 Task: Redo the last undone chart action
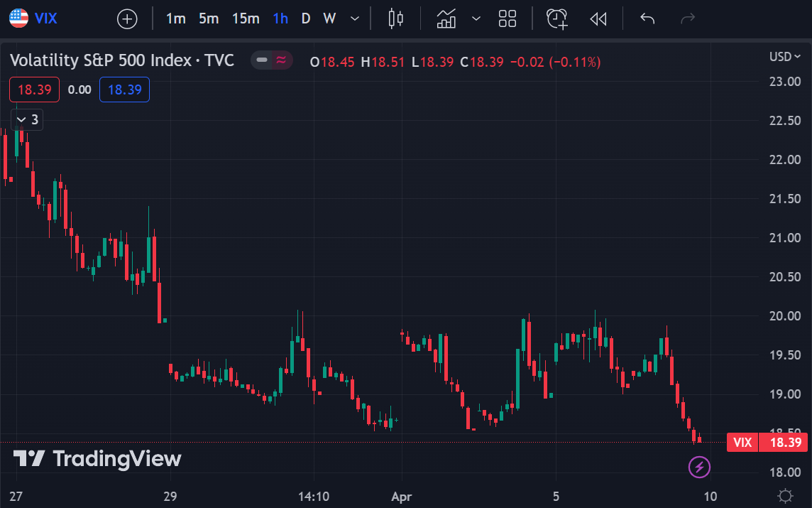click(687, 18)
